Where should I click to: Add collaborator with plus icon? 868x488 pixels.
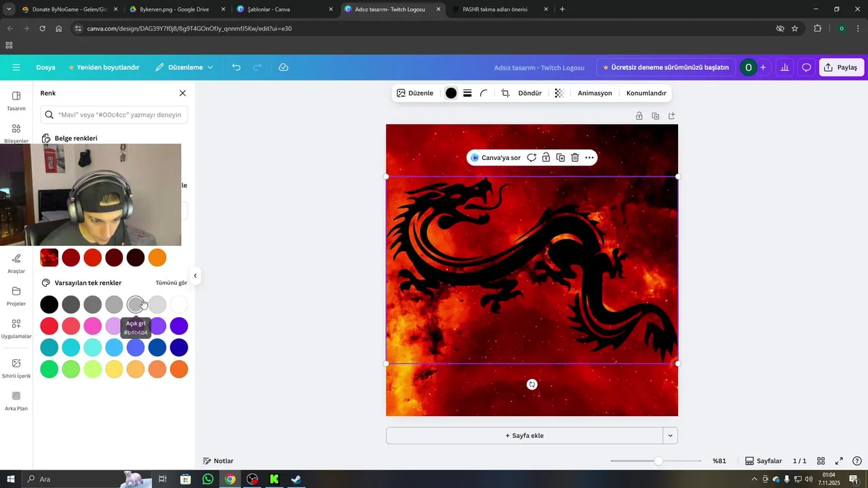[x=763, y=67]
